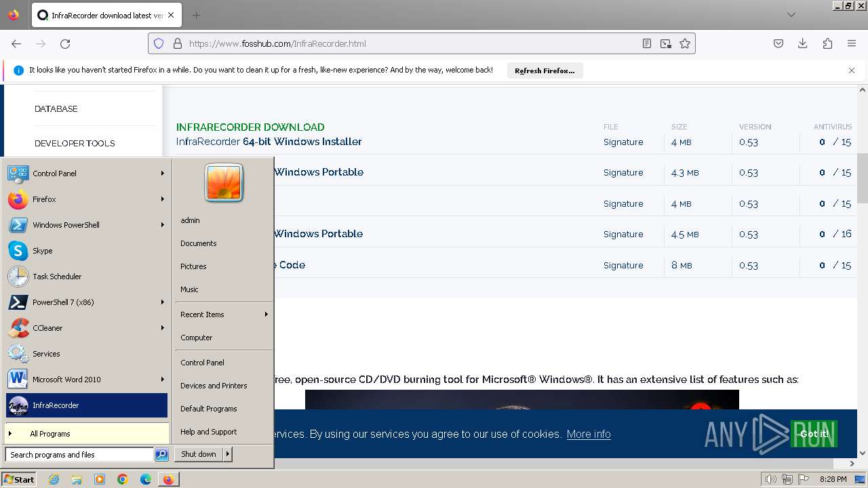
Task: Expand Microsoft Word 2010 recent arrow
Action: (x=162, y=380)
